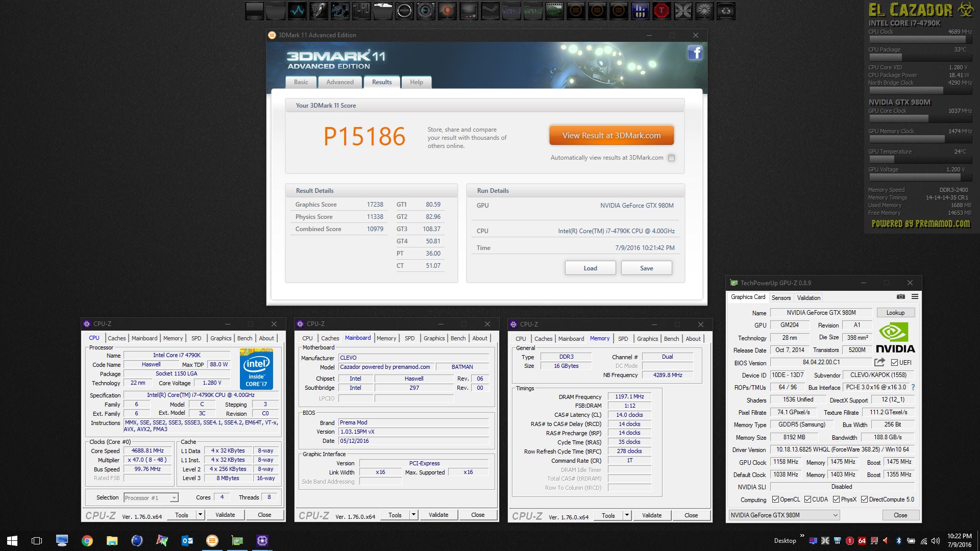Open Sensors tab in GPU-Z

[781, 298]
